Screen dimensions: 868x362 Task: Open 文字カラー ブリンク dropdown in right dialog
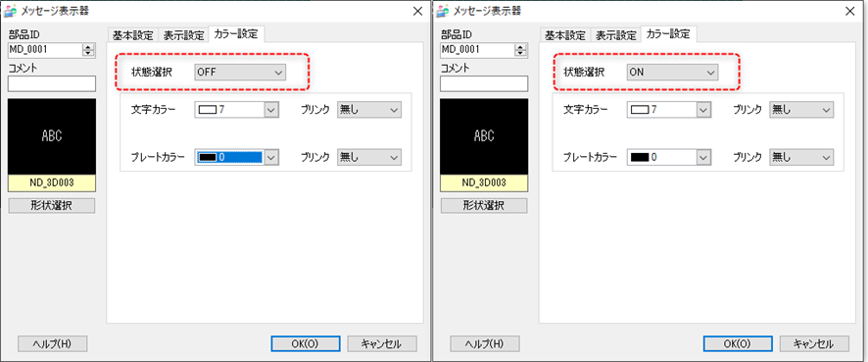tap(801, 110)
